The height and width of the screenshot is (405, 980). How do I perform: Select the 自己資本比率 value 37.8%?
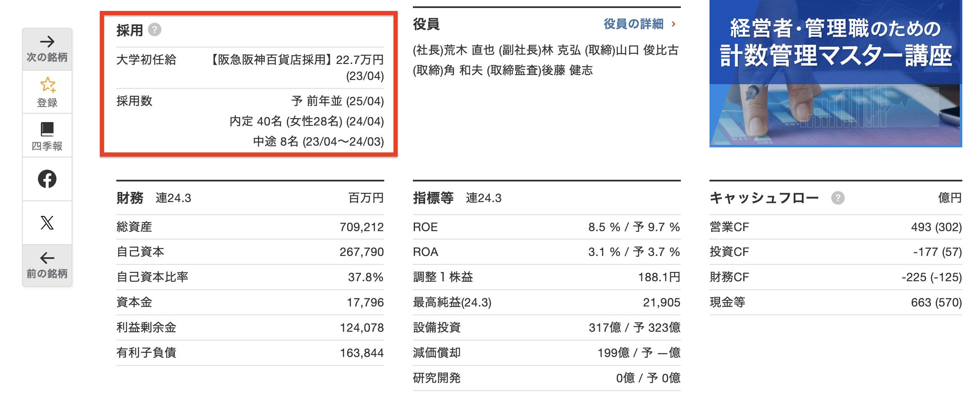365,277
